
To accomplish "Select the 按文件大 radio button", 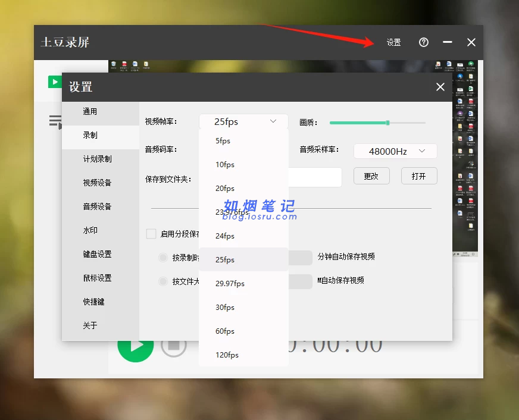I will tap(163, 281).
